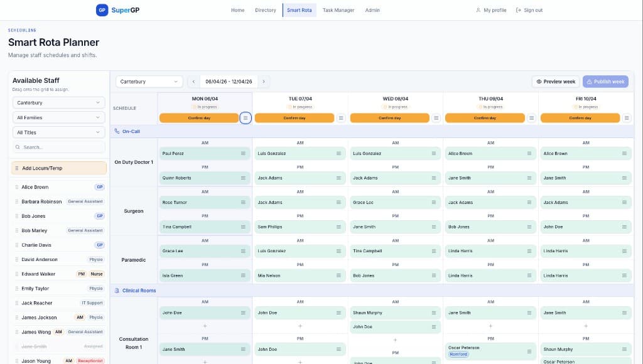Click Bob Jones Thursday PM Surgeon shift

(x=490, y=227)
